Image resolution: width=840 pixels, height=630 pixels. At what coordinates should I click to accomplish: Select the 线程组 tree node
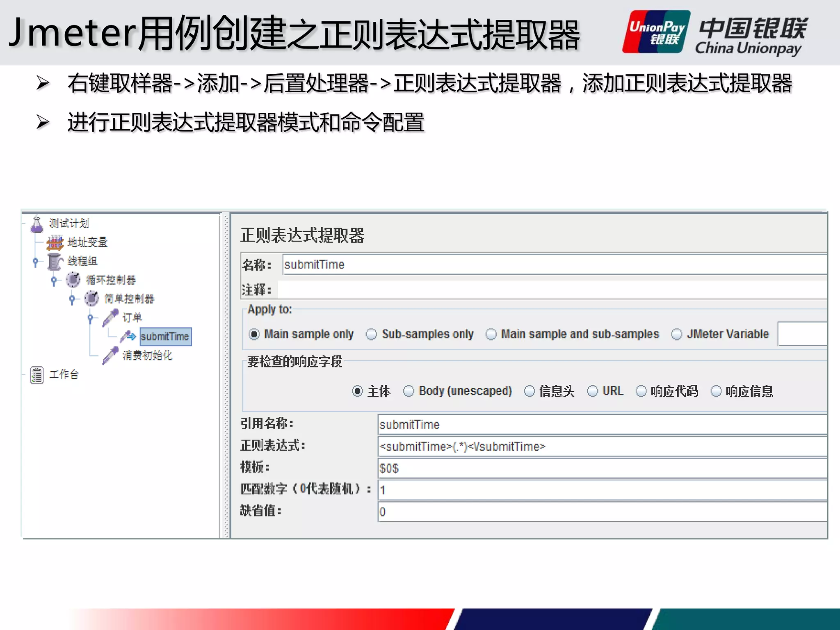[x=83, y=261]
